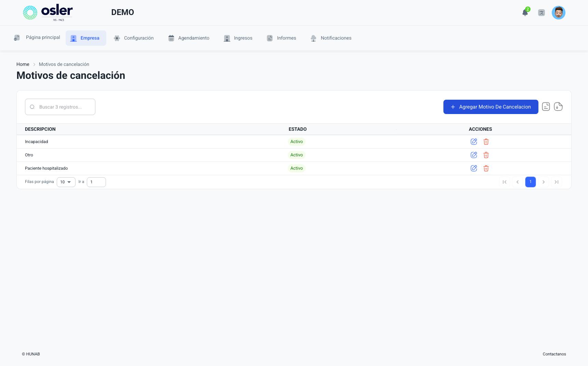Image resolution: width=588 pixels, height=366 pixels.
Task: Open the Ingresos menu
Action: [x=238, y=38]
